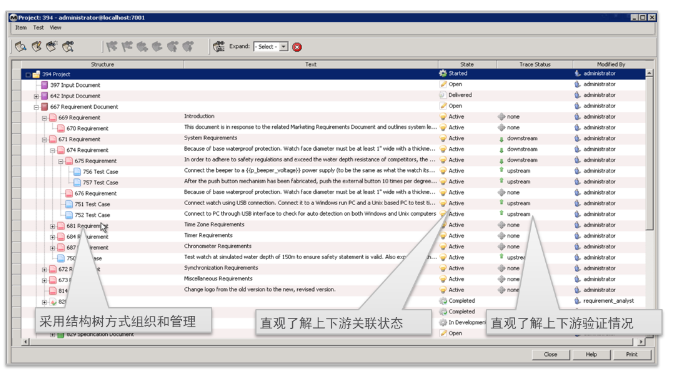Click the icon left of Expand label
The width and height of the screenshot is (673, 378).
coord(219,46)
